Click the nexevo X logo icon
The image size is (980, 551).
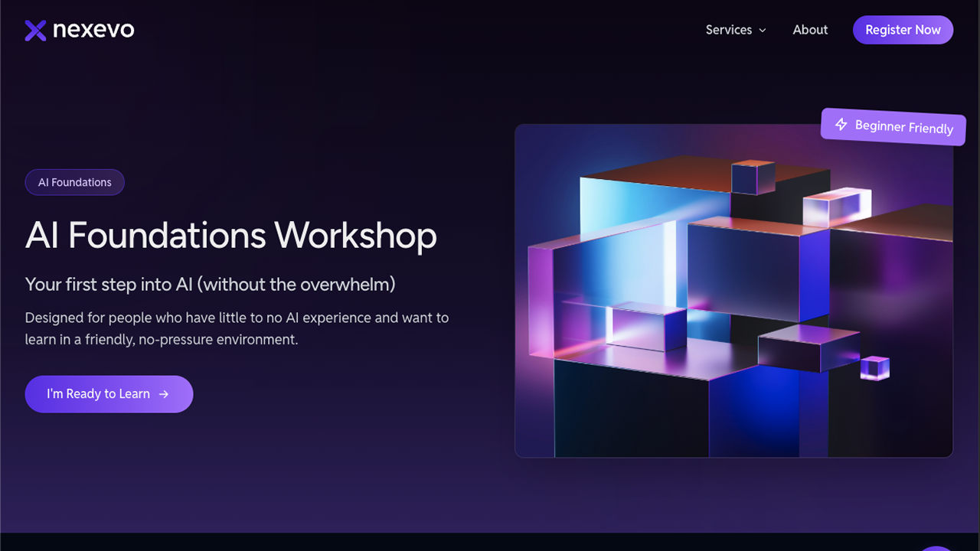35,31
